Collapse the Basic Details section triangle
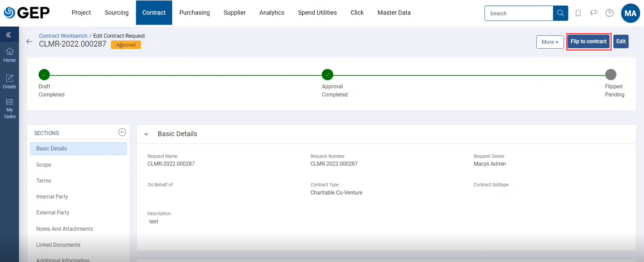The height and width of the screenshot is (262, 644). click(x=146, y=134)
